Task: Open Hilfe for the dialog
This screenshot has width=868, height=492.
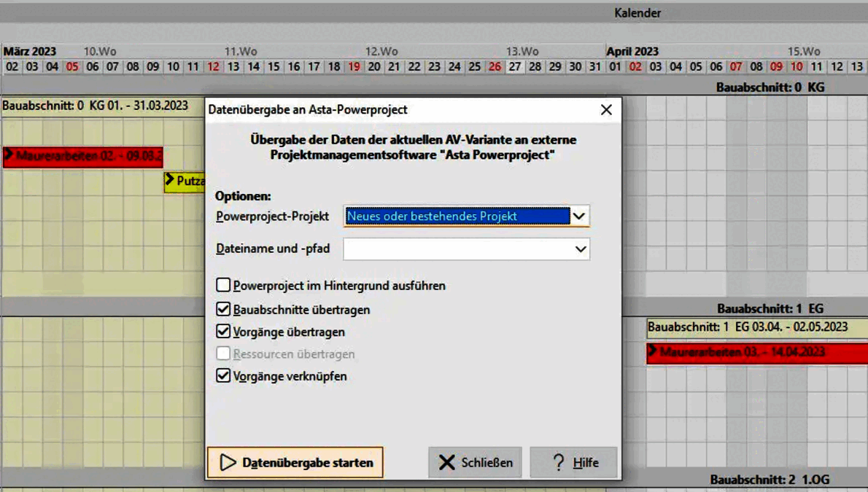Action: pos(573,462)
